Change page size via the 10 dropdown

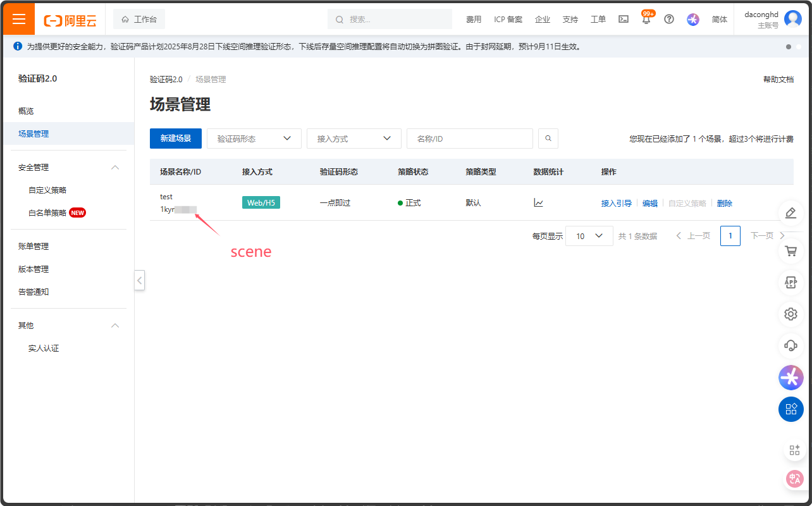[x=589, y=235]
